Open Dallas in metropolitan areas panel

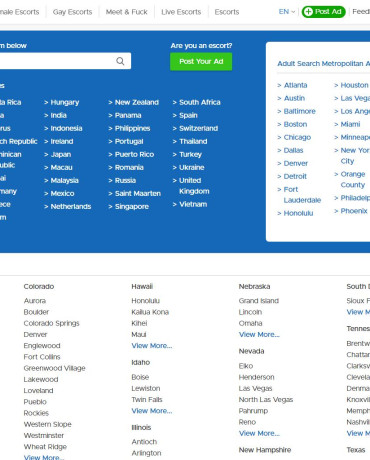click(x=293, y=150)
